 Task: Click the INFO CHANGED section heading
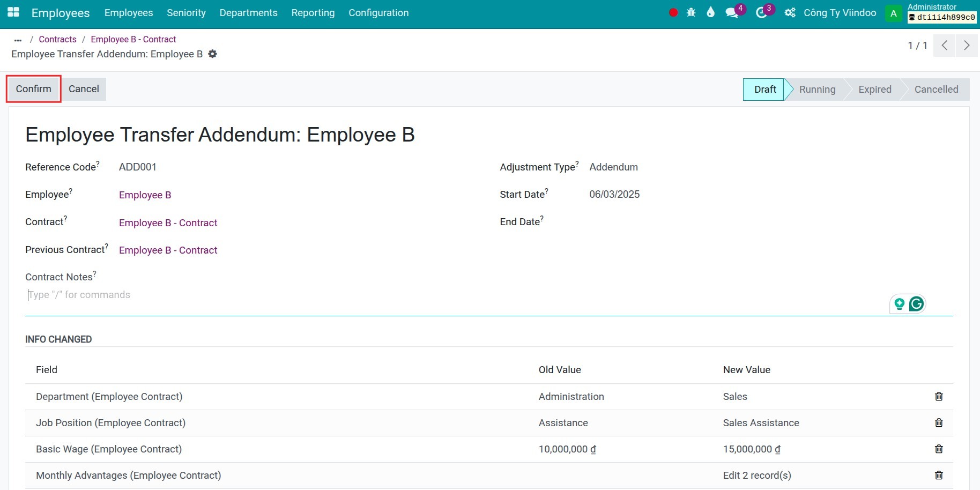pos(58,339)
